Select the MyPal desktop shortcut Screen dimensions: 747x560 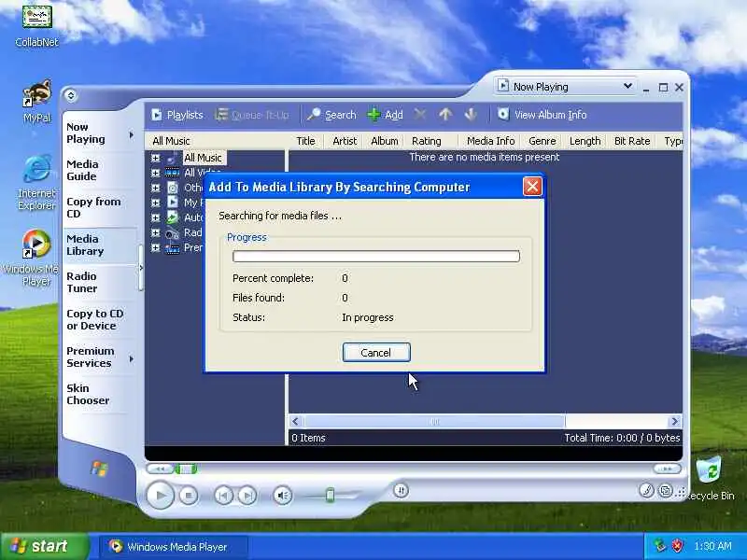pos(36,101)
